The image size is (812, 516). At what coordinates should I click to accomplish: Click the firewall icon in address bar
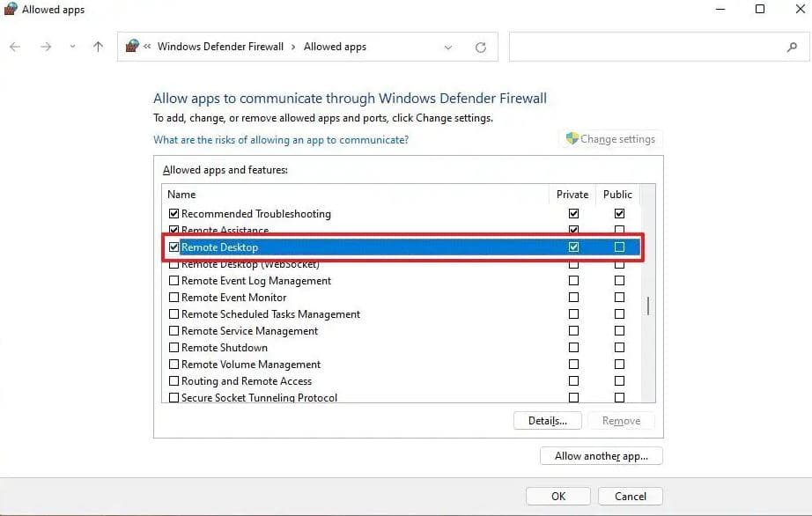pyautogui.click(x=133, y=47)
